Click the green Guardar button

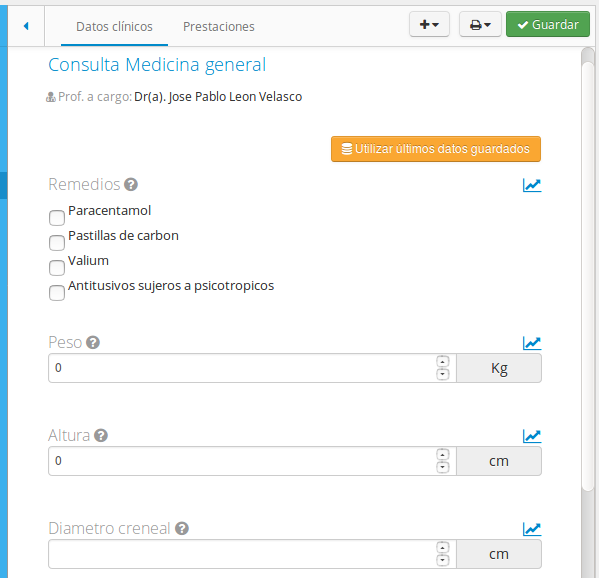tap(548, 24)
